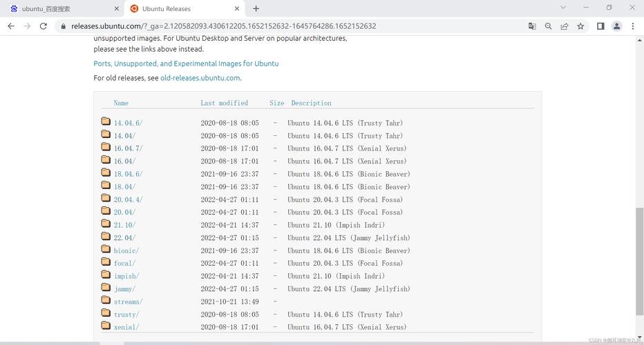
Task: Click folder icon beside jammy/
Action: [x=106, y=287]
